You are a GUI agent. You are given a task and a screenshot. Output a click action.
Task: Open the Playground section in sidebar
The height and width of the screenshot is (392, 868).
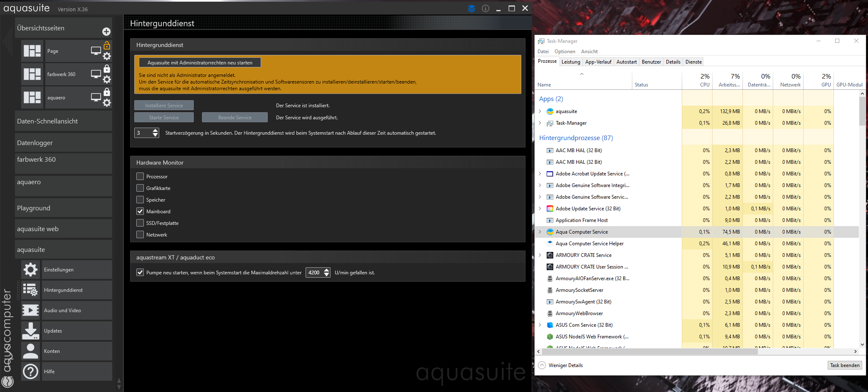[x=64, y=208]
